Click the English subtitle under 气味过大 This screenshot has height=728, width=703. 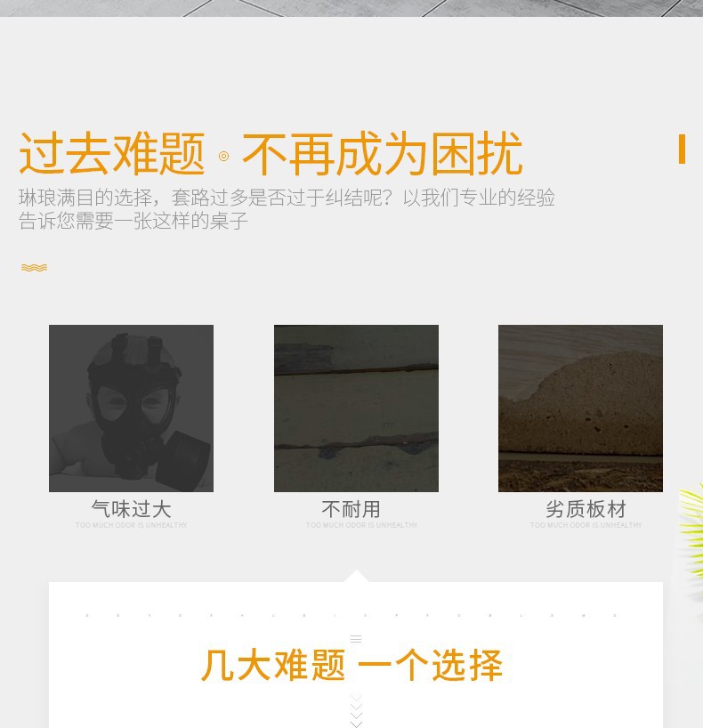click(132, 525)
